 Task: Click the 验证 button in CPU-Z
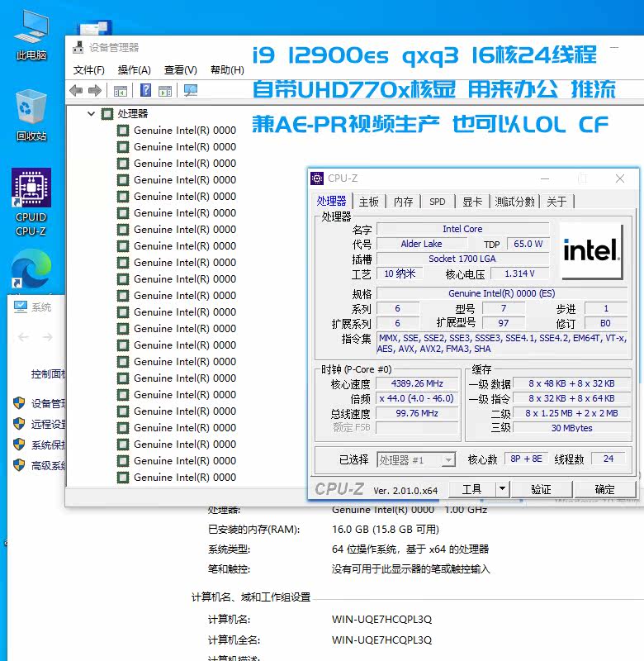tap(542, 489)
